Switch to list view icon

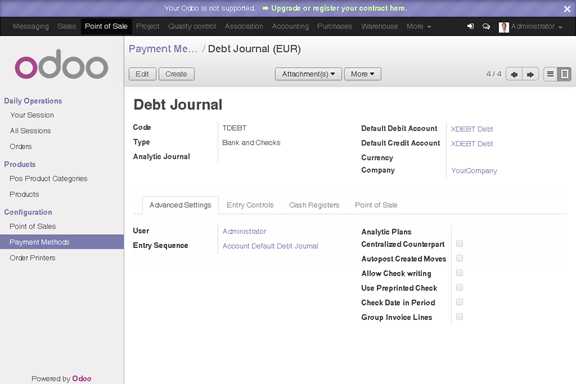coord(550,74)
